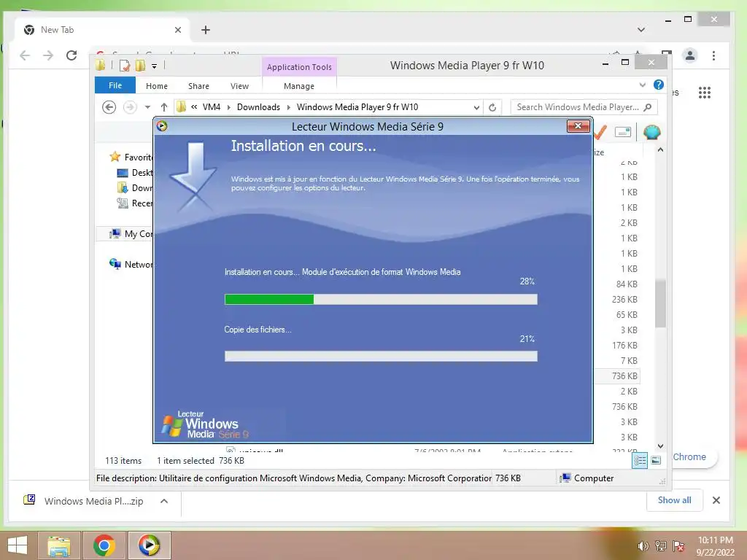Click the Properties quick access icon
Image resolution: width=747 pixels, height=560 pixels.
coord(125,66)
